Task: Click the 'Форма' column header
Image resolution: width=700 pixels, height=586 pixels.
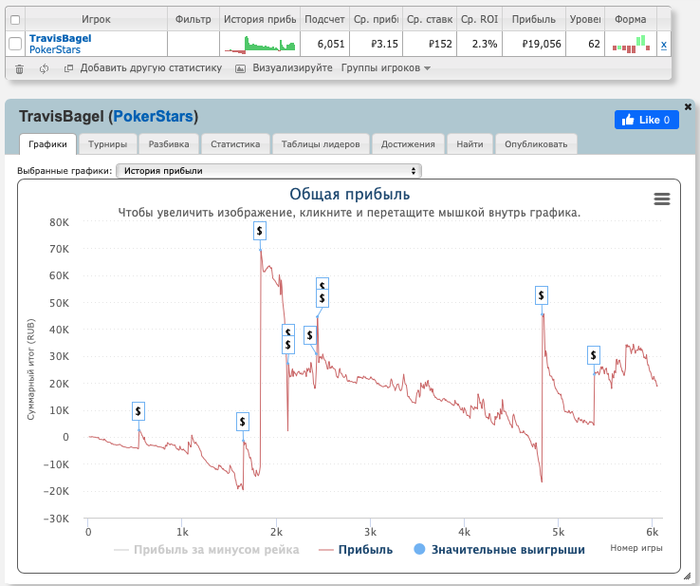Action: (x=630, y=19)
